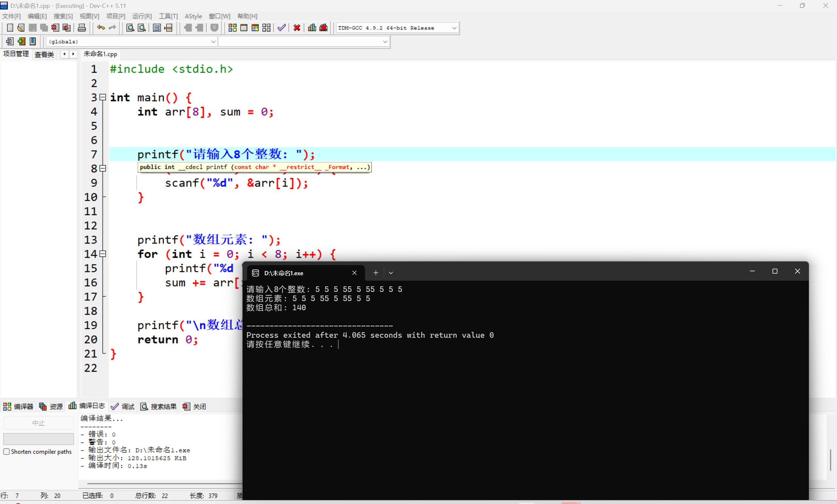
Task: Click the Compile & Run colored-grid icon
Action: [255, 28]
